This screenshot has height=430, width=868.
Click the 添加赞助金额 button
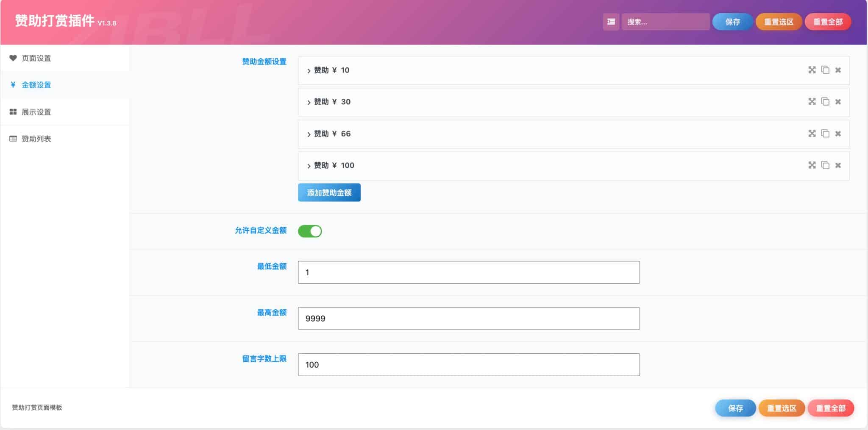point(329,193)
